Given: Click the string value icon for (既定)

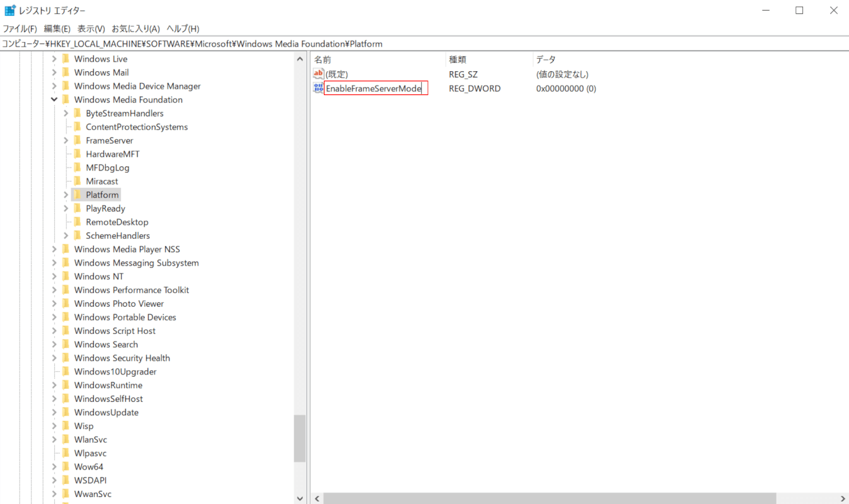Looking at the screenshot, I should tap(318, 74).
